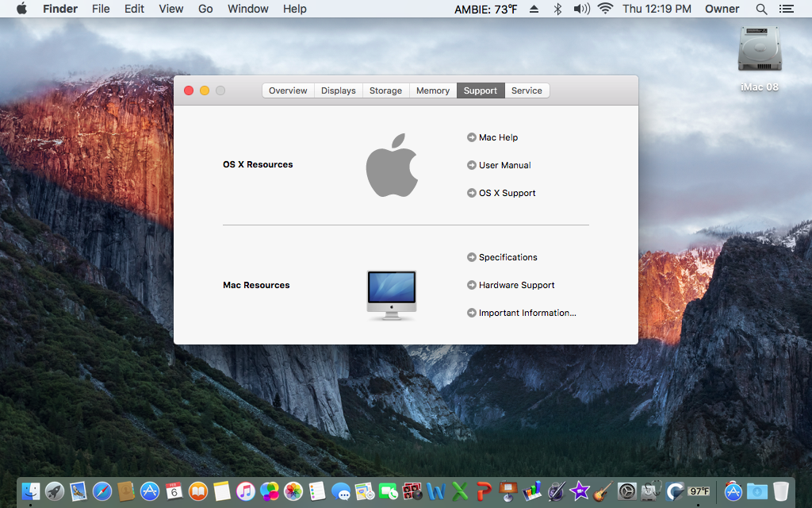This screenshot has width=812, height=508.
Task: Open App Store icon beside Downloads folder
Action: [x=733, y=491]
